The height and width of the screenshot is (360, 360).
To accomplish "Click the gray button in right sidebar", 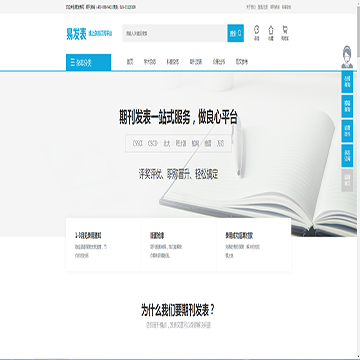I will point(347,180).
